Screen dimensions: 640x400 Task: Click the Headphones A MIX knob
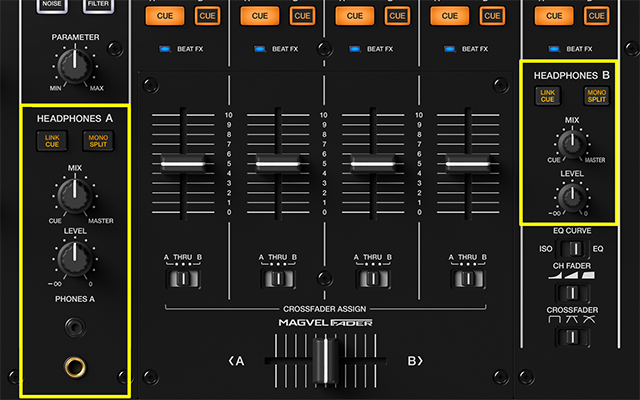[70, 193]
